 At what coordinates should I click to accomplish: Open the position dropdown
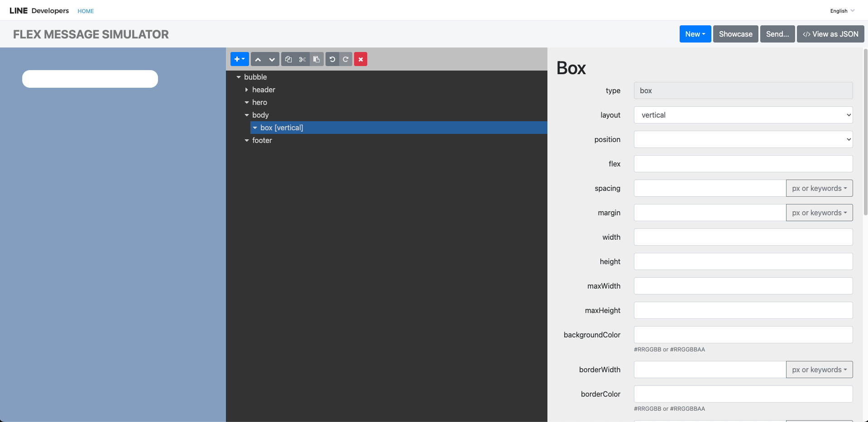coord(743,139)
